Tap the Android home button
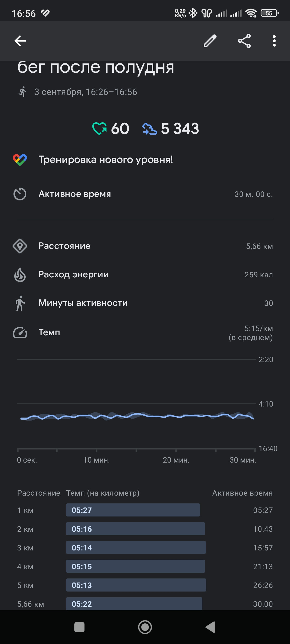The height and width of the screenshot is (644, 290). [145, 627]
